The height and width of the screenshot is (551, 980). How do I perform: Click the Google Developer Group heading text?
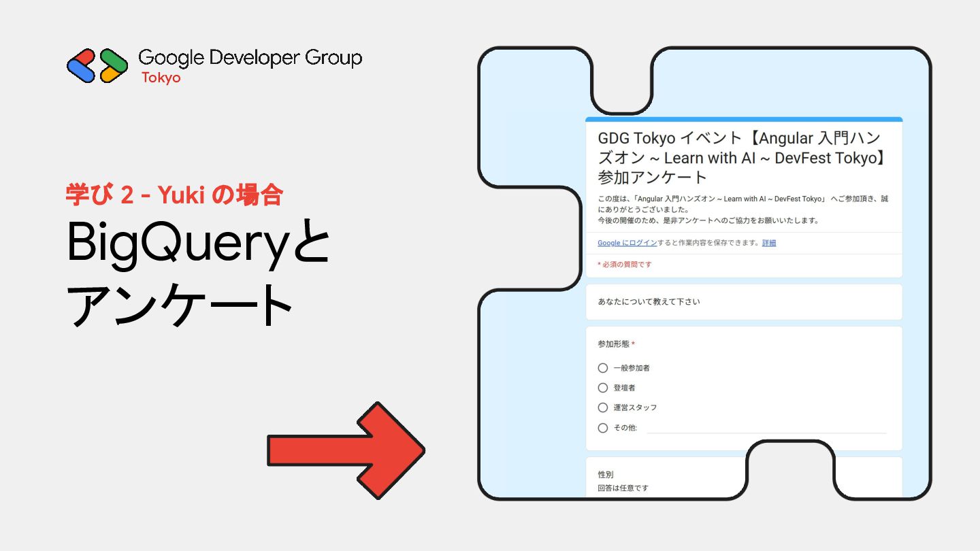coord(250,59)
